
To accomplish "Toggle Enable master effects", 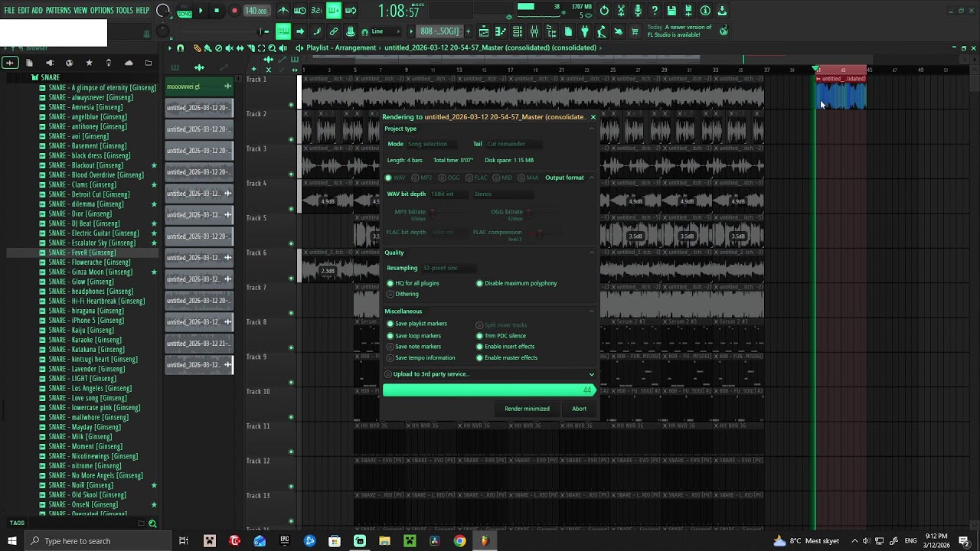I will pyautogui.click(x=507, y=357).
